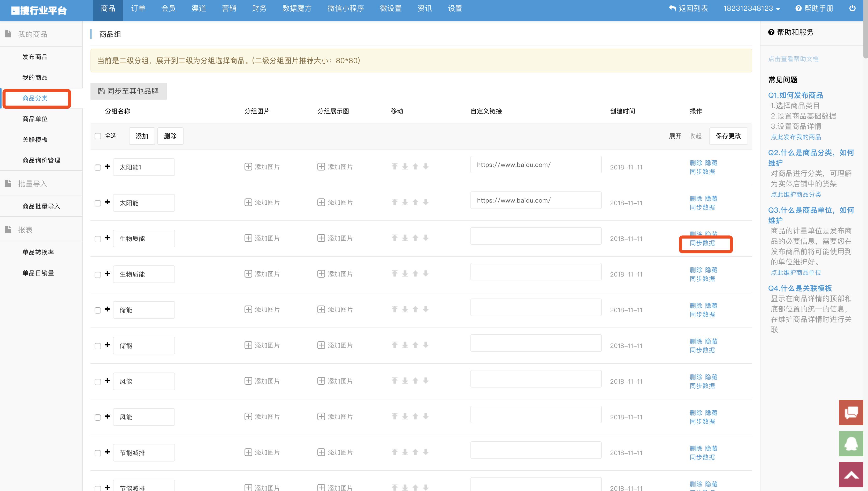Tick the checkbox for second 储能 row
The height and width of the screenshot is (491, 868).
98,346
